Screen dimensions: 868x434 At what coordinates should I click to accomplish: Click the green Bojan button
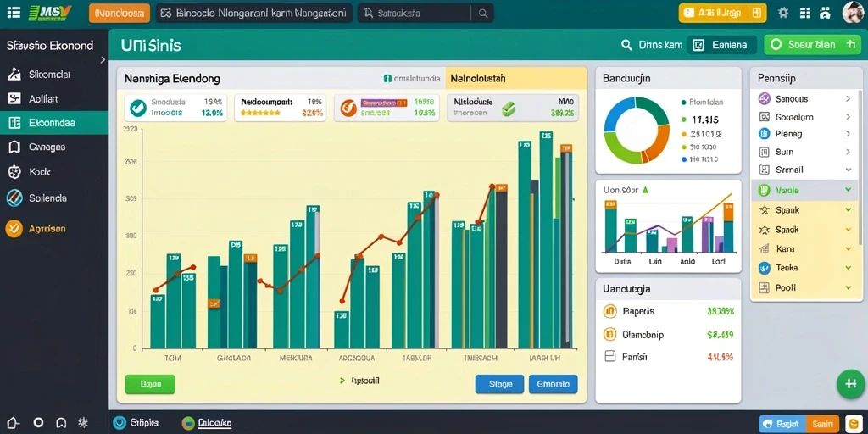tap(150, 384)
